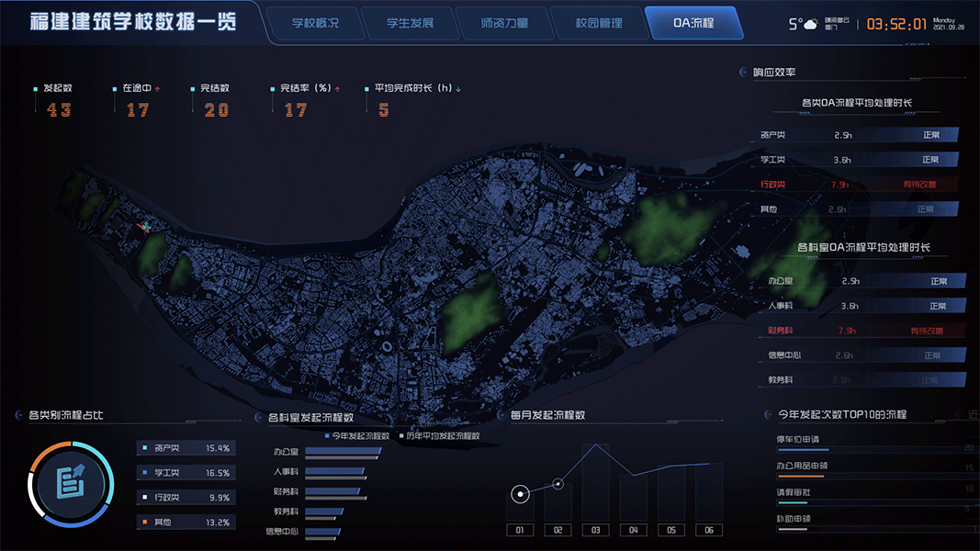Click the red up arrow beside 在途中
The height and width of the screenshot is (551, 980).
(157, 89)
